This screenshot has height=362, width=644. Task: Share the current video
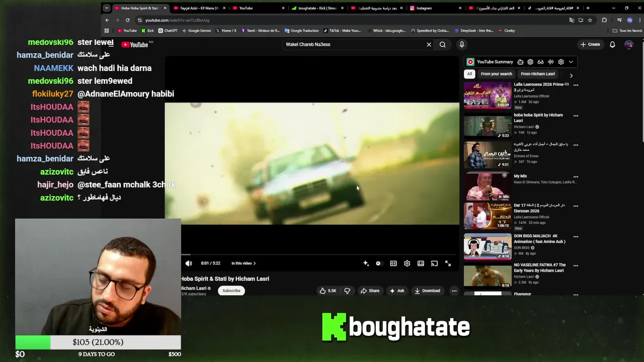(x=370, y=291)
